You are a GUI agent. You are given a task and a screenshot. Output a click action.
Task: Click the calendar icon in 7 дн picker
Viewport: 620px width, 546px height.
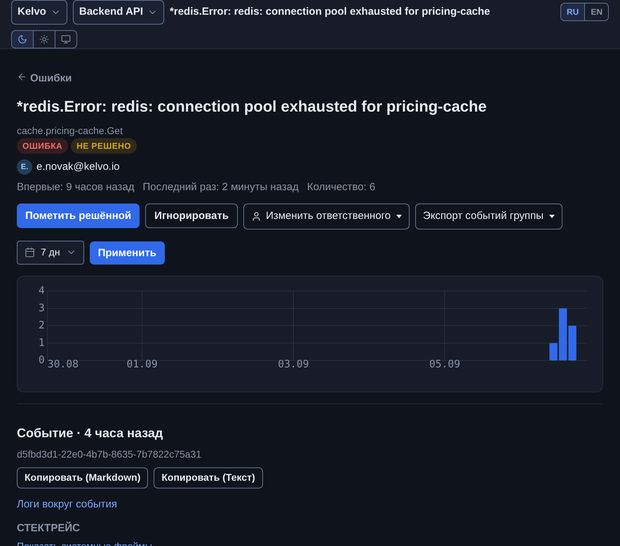click(x=30, y=252)
